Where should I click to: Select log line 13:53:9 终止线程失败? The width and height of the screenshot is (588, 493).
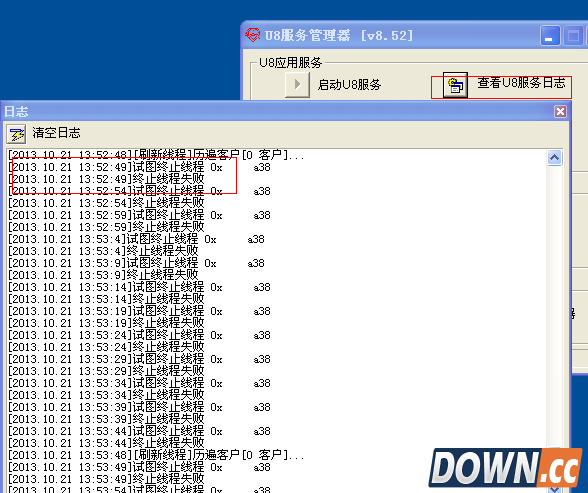click(x=103, y=275)
